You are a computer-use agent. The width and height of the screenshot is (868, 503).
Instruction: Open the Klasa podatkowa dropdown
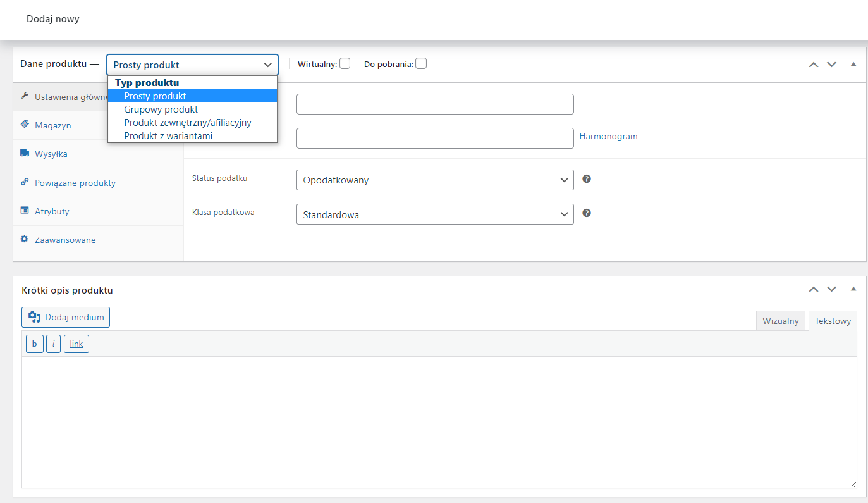click(434, 214)
